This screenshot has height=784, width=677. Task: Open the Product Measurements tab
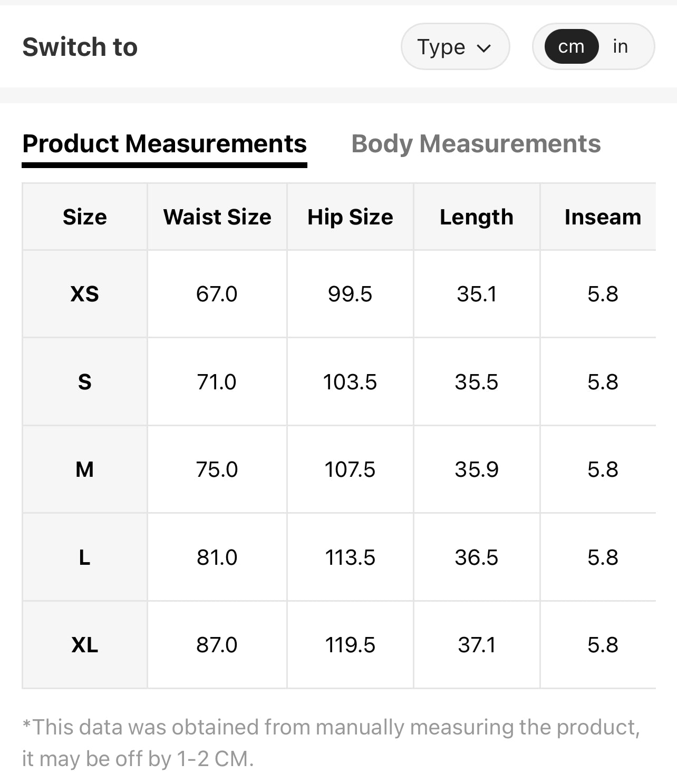coord(165,144)
